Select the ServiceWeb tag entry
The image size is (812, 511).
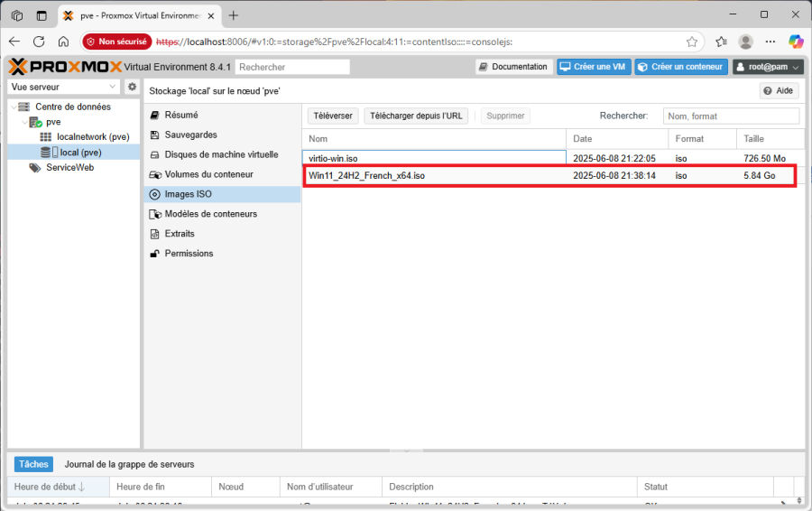69,167
